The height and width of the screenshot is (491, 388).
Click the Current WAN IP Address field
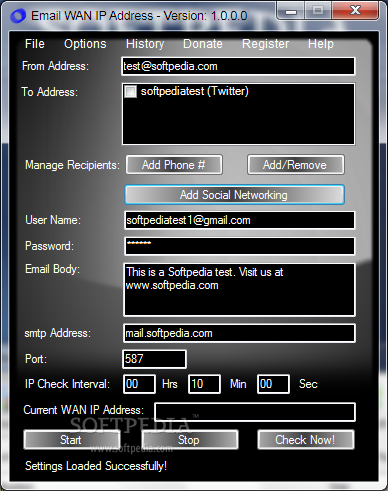point(255,412)
